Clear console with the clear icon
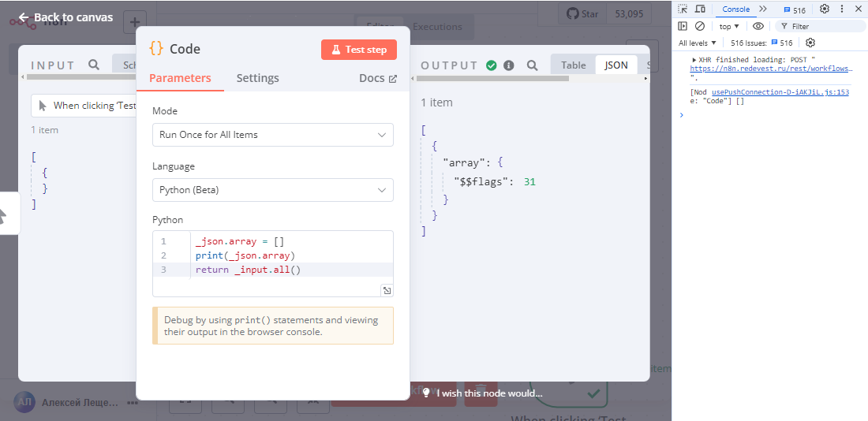The width and height of the screenshot is (868, 421). (700, 26)
